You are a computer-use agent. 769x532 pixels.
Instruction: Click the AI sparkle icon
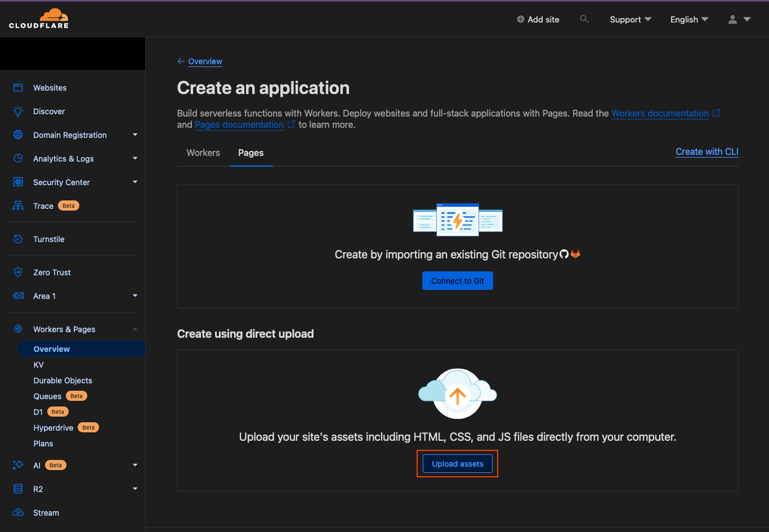[x=18, y=466]
